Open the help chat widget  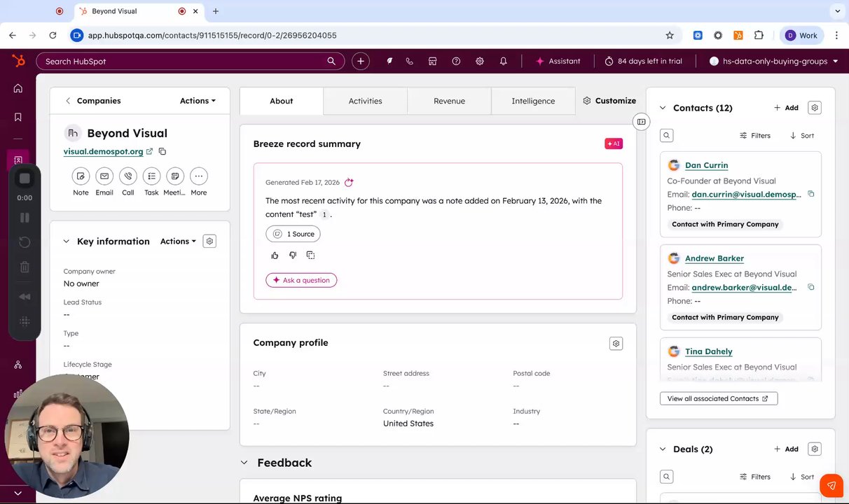(x=831, y=485)
